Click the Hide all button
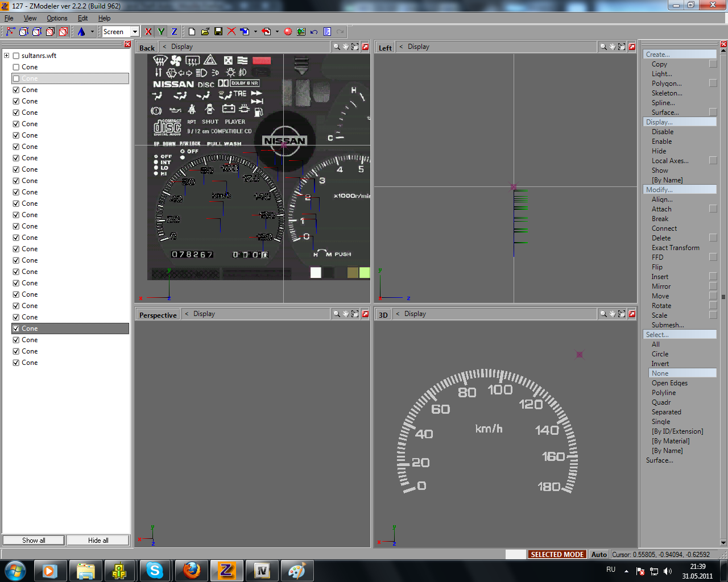728x582 pixels. point(98,541)
